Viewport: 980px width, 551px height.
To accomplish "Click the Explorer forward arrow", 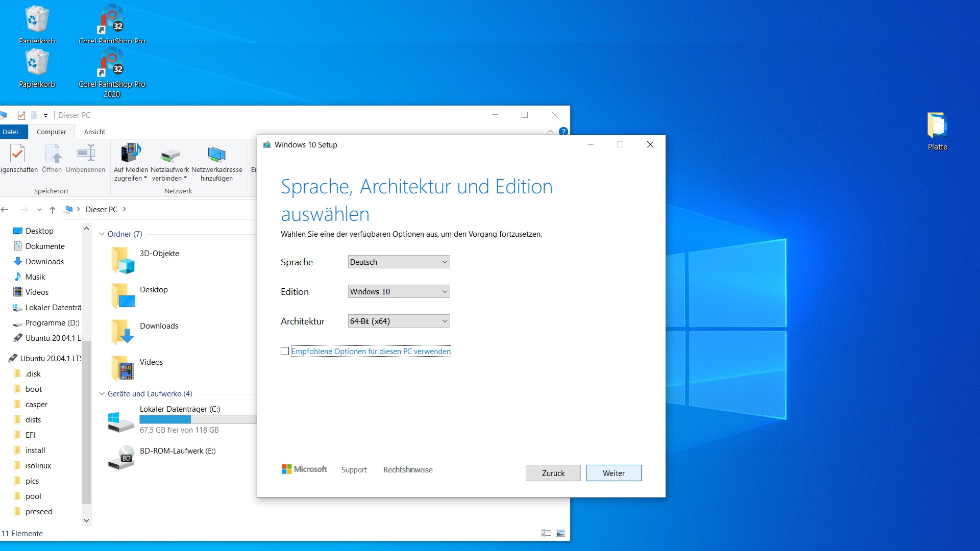I will click(x=24, y=210).
